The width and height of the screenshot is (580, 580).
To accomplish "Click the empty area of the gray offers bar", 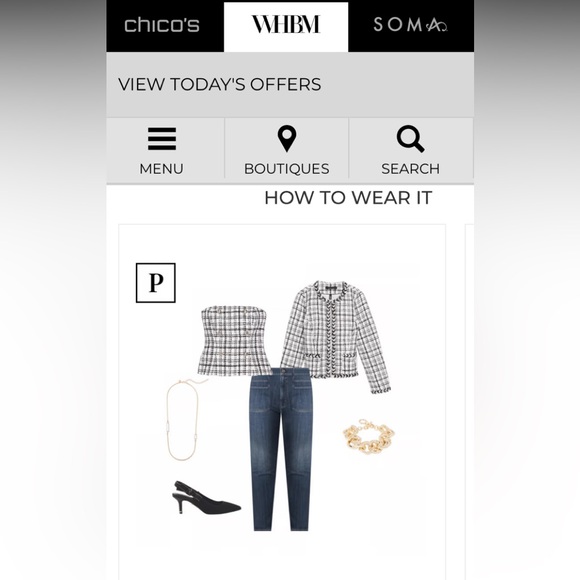I will pos(398,84).
